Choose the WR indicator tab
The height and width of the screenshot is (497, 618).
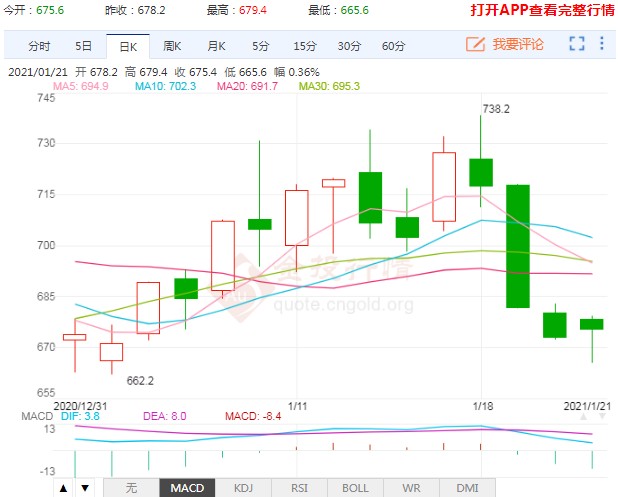coord(411,488)
